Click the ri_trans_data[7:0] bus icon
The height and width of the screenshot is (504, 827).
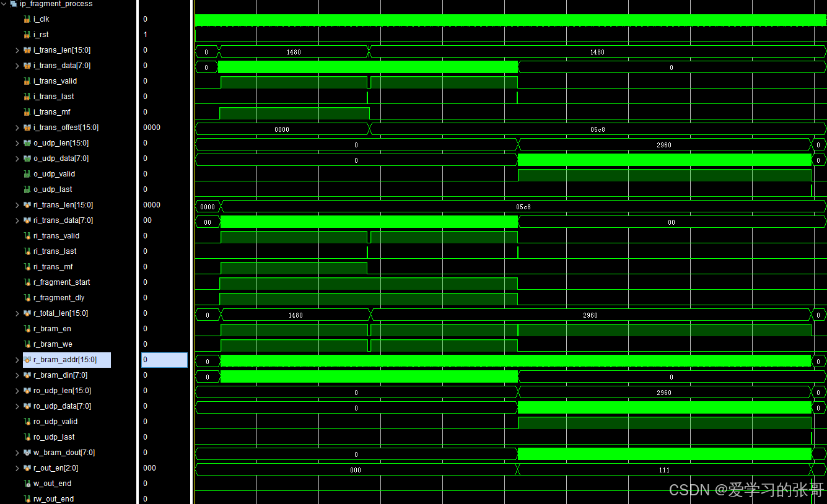tap(27, 220)
